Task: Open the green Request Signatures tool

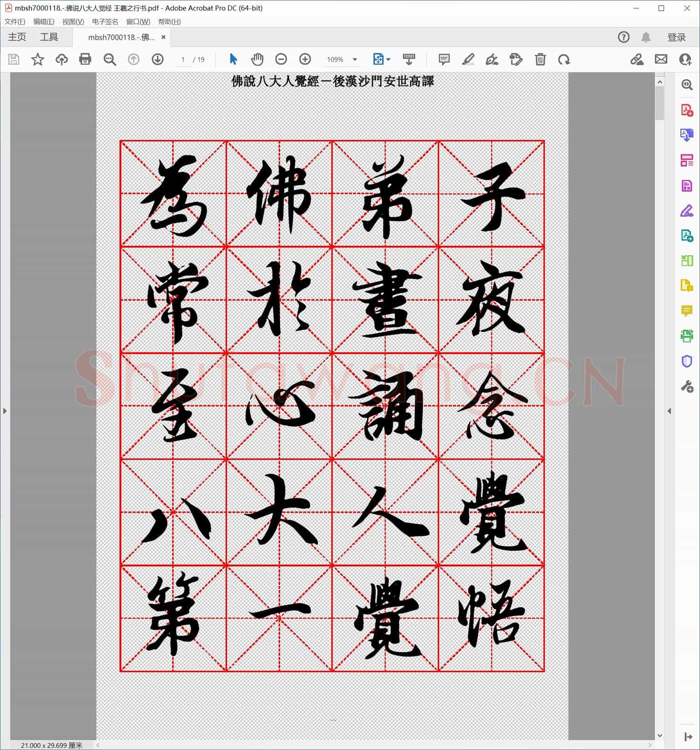Action: [686, 236]
